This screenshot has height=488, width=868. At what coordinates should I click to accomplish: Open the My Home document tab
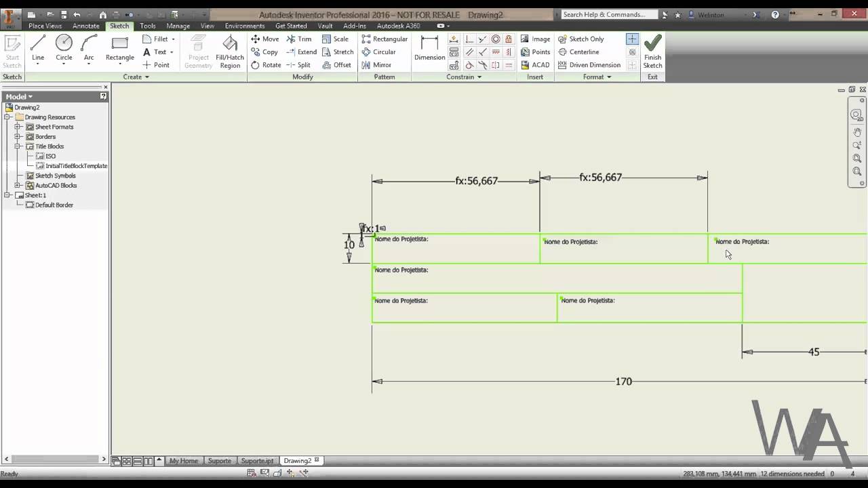(184, 460)
